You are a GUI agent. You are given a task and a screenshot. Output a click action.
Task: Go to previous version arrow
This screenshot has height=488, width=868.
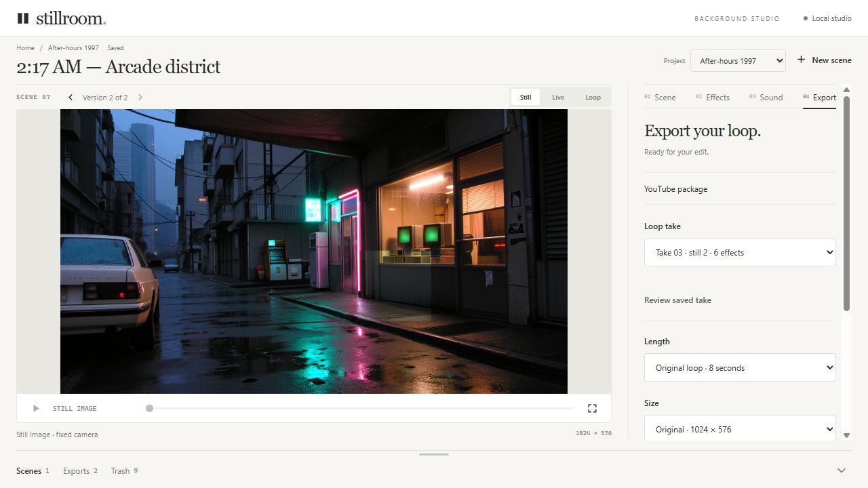71,98
